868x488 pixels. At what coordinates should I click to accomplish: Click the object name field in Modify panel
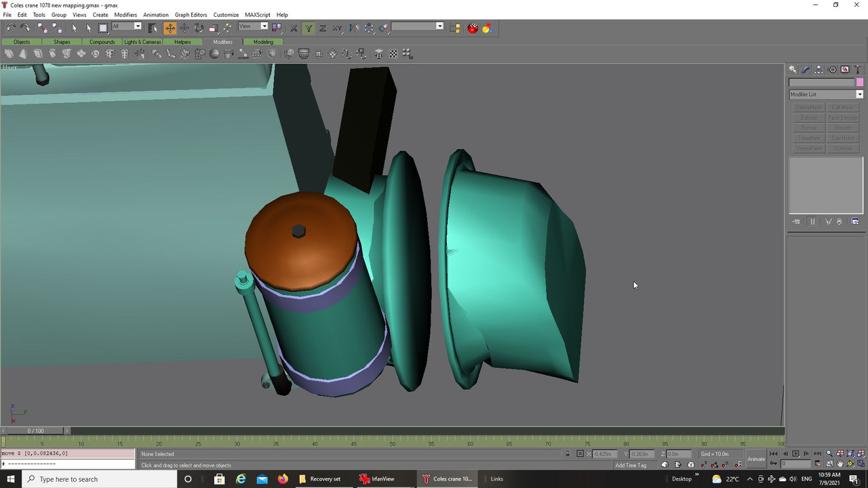[x=821, y=82]
